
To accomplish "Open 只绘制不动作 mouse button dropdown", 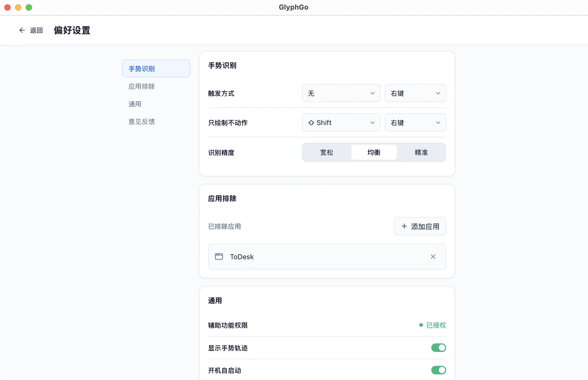I will [415, 123].
